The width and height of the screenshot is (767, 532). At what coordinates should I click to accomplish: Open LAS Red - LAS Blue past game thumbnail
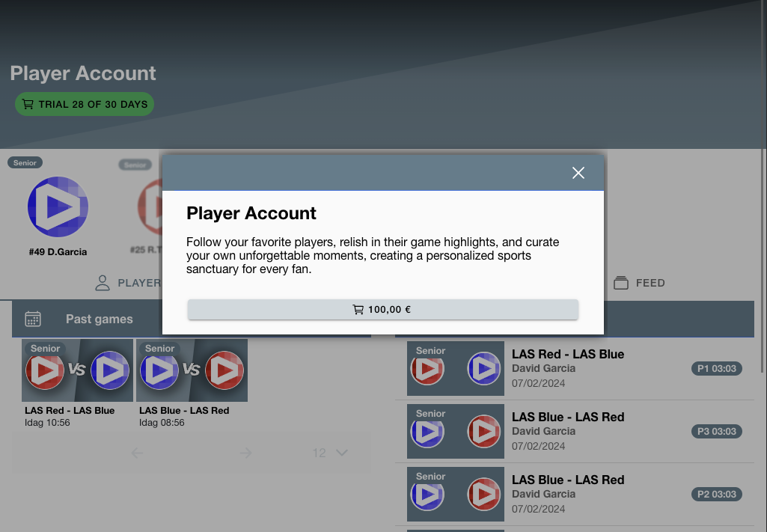pos(78,371)
